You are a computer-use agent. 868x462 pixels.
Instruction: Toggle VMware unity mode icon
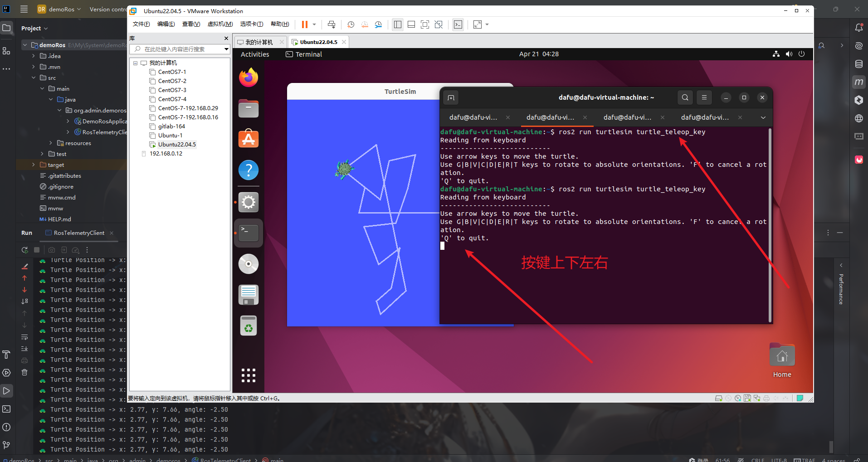[439, 24]
